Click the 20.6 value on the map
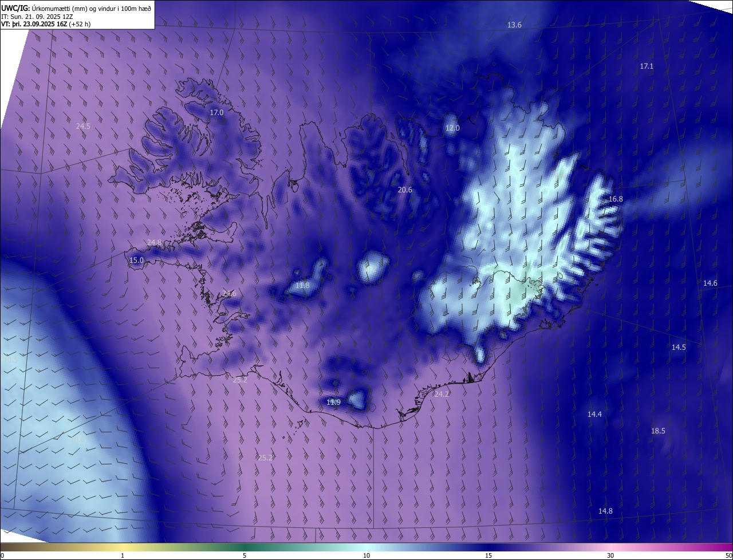Image resolution: width=733 pixels, height=560 pixels. (405, 190)
